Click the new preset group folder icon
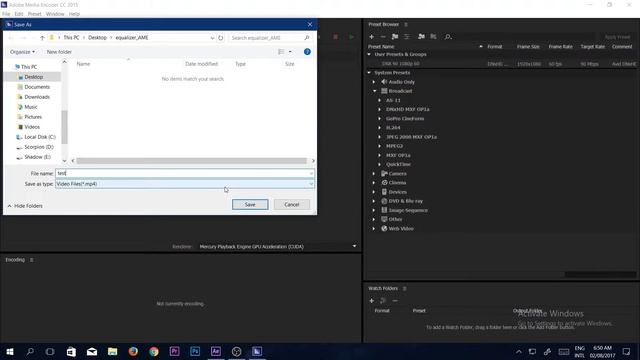The width and height of the screenshot is (640, 360). [x=395, y=37]
